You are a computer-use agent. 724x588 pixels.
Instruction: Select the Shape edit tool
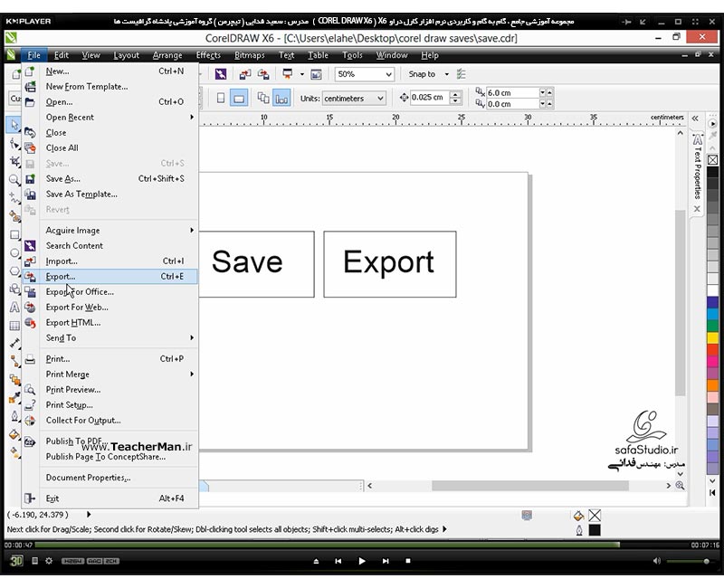pos(14,144)
